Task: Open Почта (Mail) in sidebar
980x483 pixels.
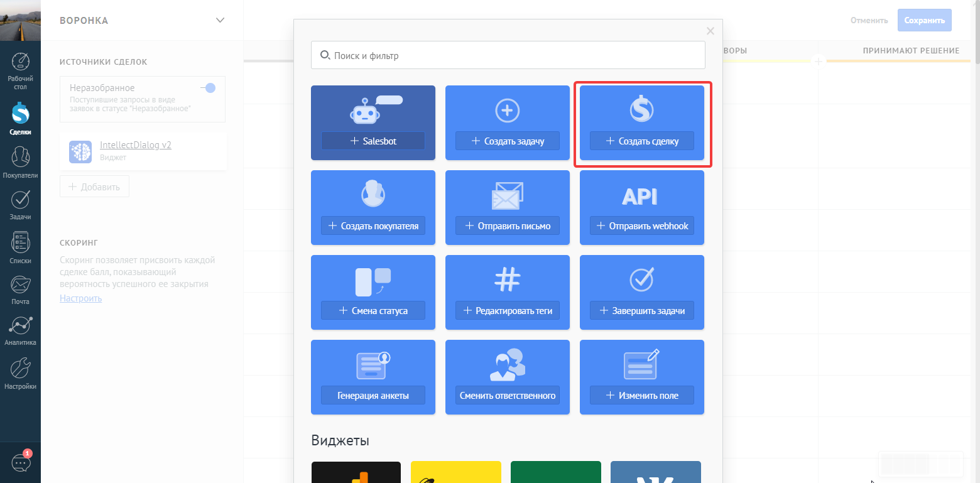Action: coord(20,290)
